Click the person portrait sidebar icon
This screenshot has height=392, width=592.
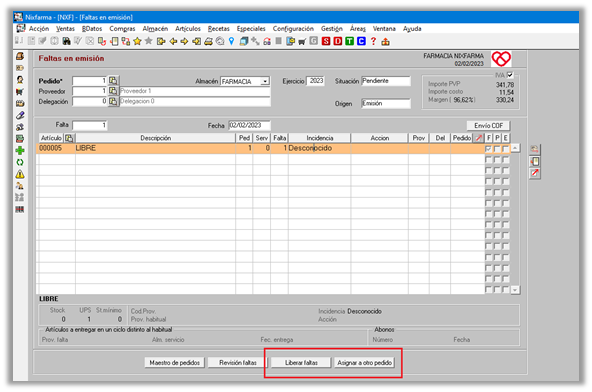(20, 80)
